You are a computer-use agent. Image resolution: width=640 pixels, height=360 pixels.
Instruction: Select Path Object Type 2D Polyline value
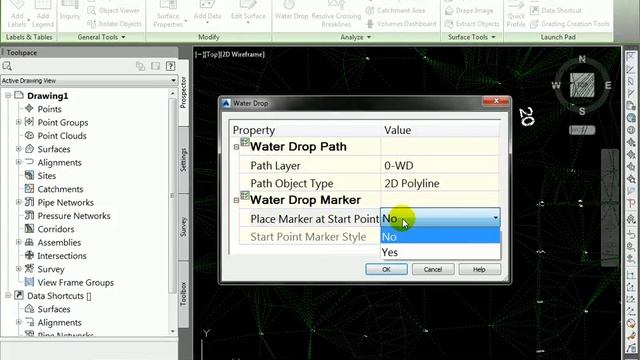click(x=439, y=183)
